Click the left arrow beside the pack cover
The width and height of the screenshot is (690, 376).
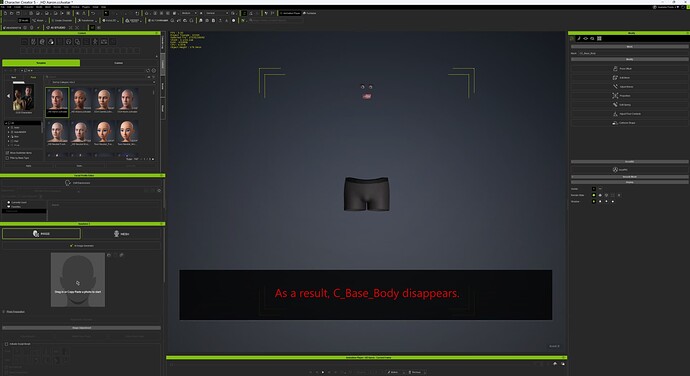tap(8, 96)
